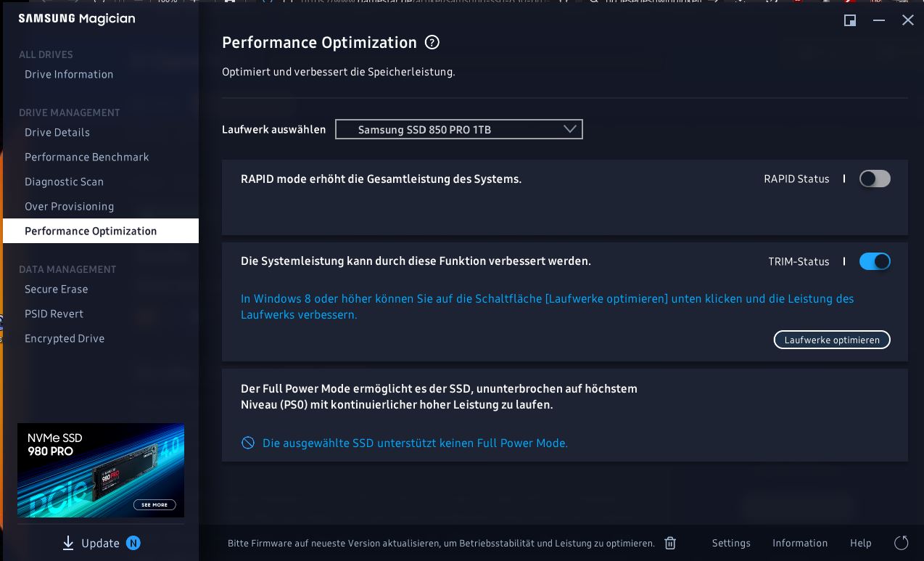Screen dimensions: 924x561
Task: Open the Laufwerk auswählen drive dropdown
Action: tap(459, 130)
